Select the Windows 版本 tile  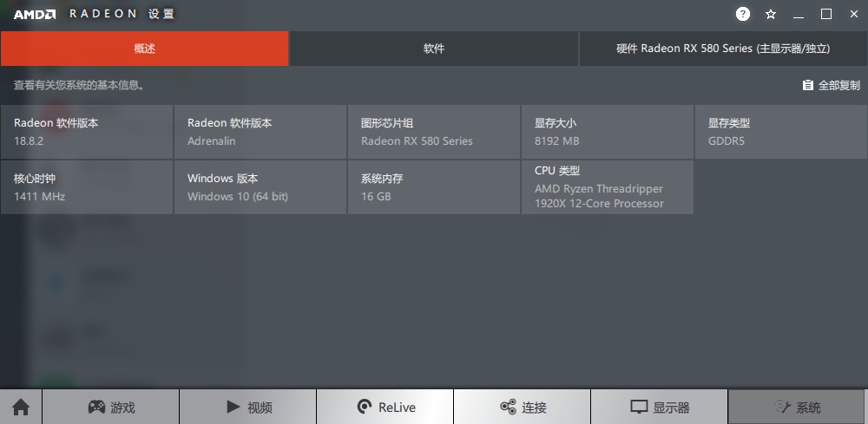click(260, 186)
